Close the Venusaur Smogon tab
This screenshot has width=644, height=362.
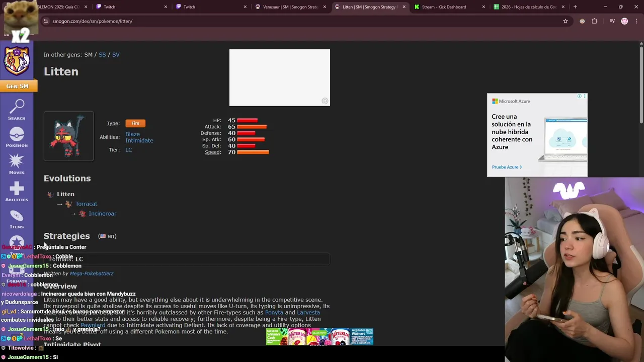point(325,7)
